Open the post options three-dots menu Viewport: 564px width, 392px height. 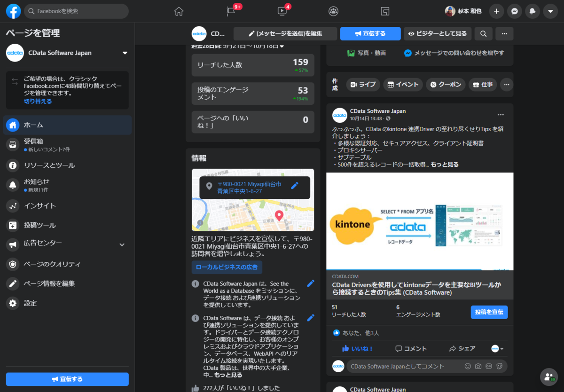pos(501,115)
